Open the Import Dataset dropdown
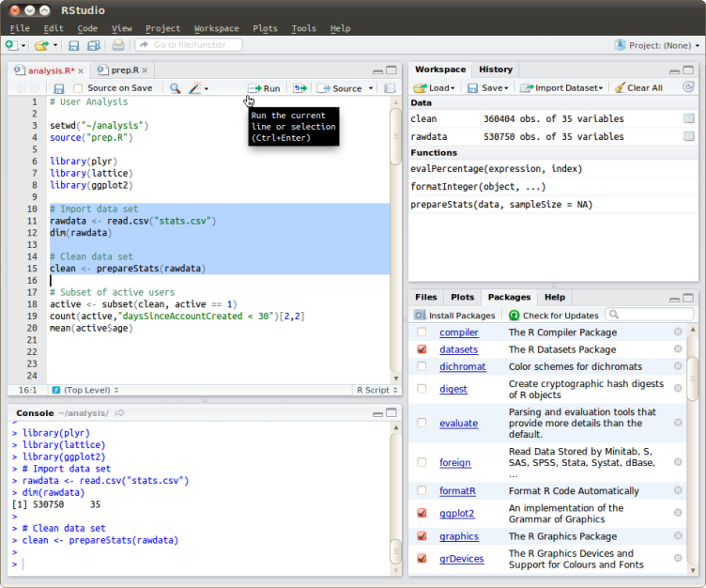The width and height of the screenshot is (706, 588). click(561, 87)
